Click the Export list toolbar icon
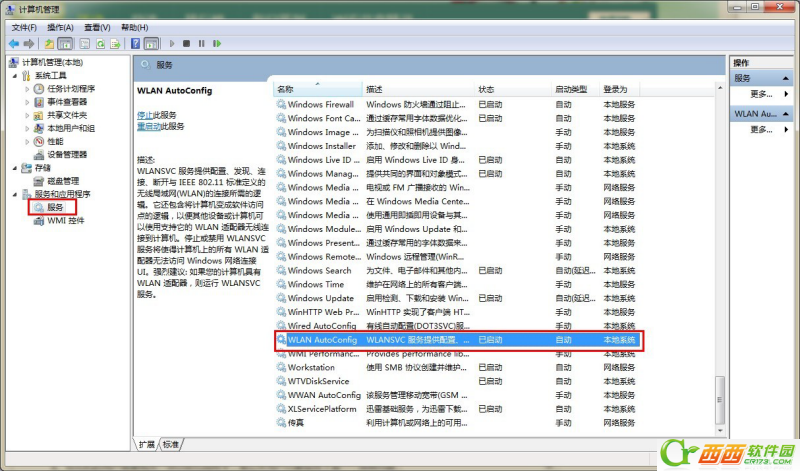Viewport: 800px width, 471px height. tap(115, 44)
